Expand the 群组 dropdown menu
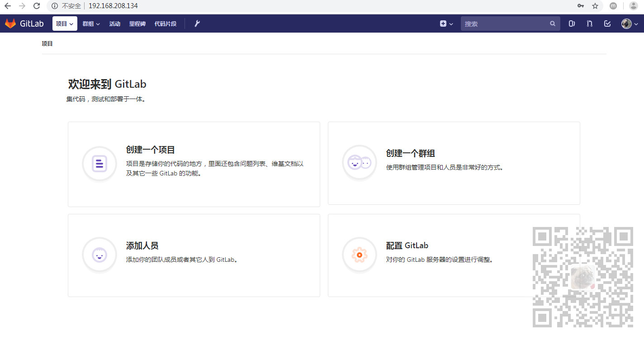Screen dimensions: 644x340 coord(91,24)
